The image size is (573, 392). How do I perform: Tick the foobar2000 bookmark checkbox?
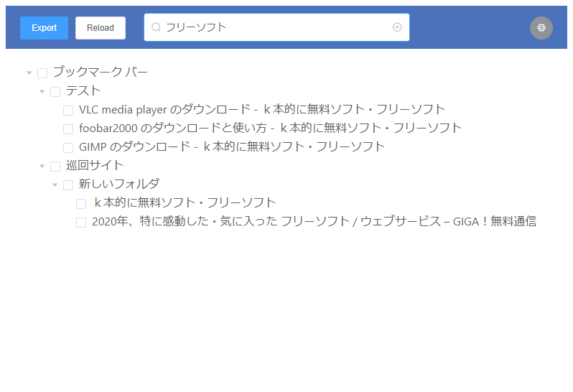point(68,129)
